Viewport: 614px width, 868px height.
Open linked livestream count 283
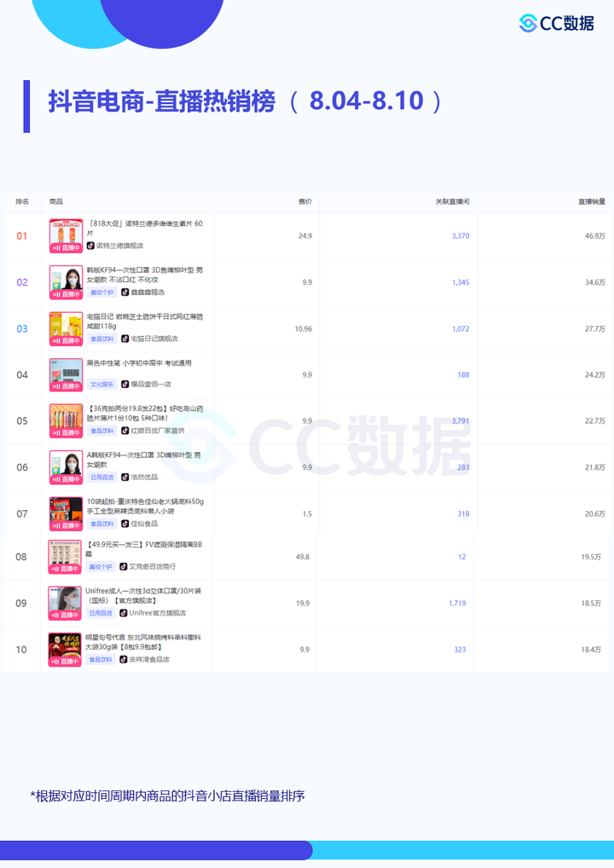tap(463, 467)
